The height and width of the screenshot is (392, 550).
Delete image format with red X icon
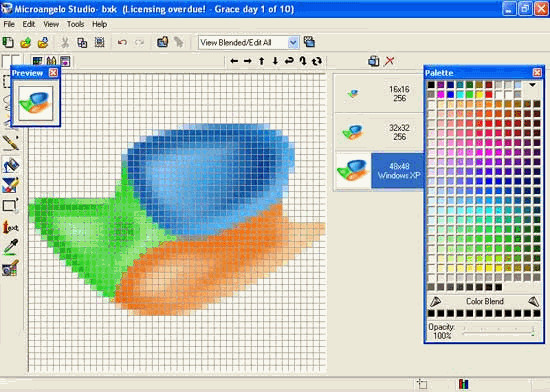[x=389, y=61]
